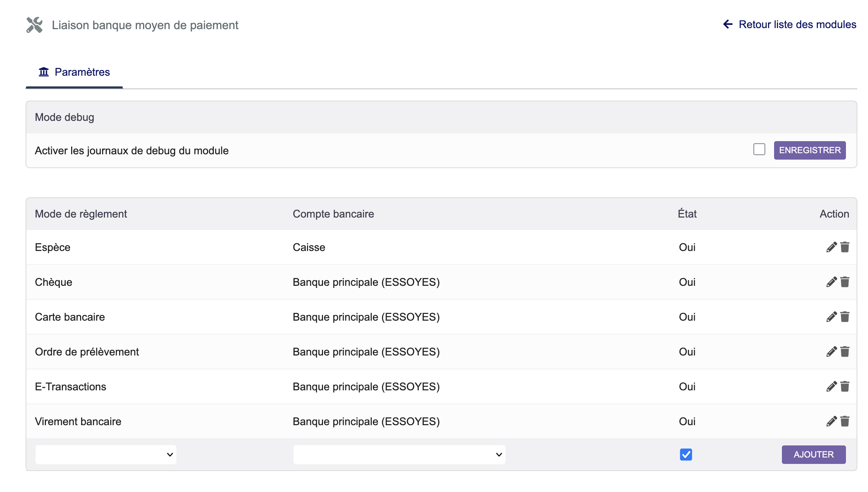This screenshot has width=868, height=492.
Task: Edit the Virement bancaire row
Action: [x=831, y=421]
